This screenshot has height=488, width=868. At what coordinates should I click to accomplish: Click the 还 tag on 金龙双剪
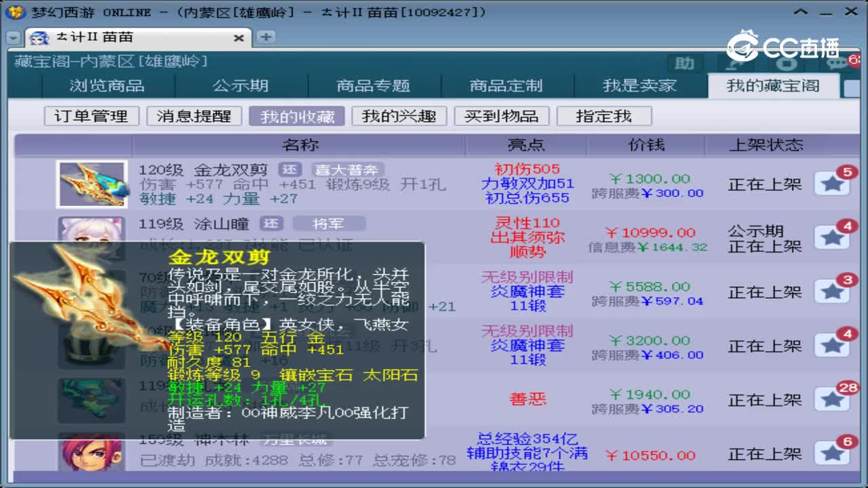(290, 169)
